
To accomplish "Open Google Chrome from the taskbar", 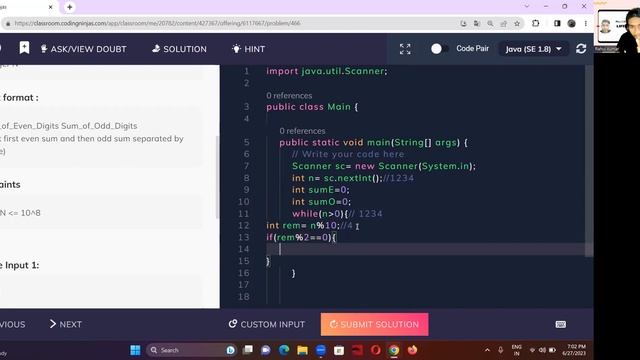I will click(x=394, y=350).
